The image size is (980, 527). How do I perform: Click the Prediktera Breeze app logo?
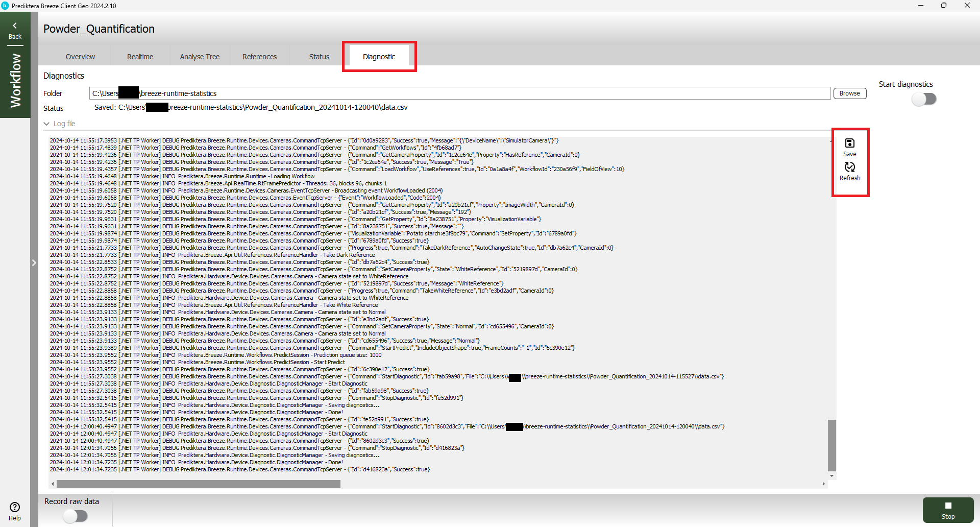pyautogui.click(x=5, y=6)
